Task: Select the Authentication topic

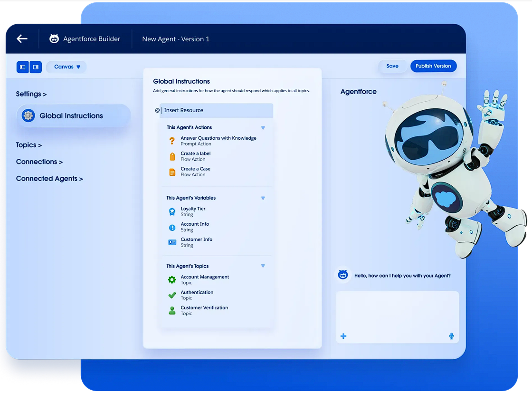Action: pos(197,295)
